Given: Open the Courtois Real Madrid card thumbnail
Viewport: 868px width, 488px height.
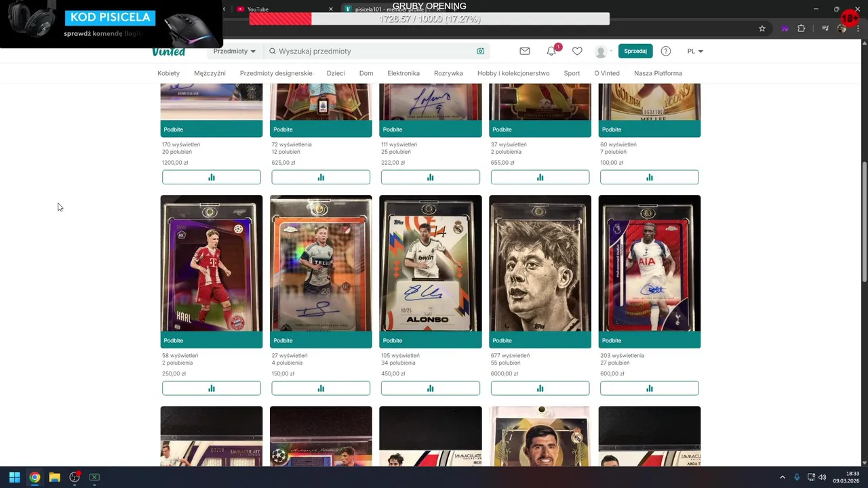Looking at the screenshot, I should pyautogui.click(x=540, y=436).
